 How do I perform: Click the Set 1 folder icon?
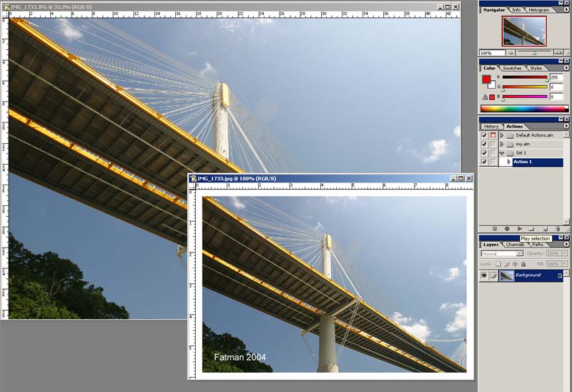click(x=511, y=153)
